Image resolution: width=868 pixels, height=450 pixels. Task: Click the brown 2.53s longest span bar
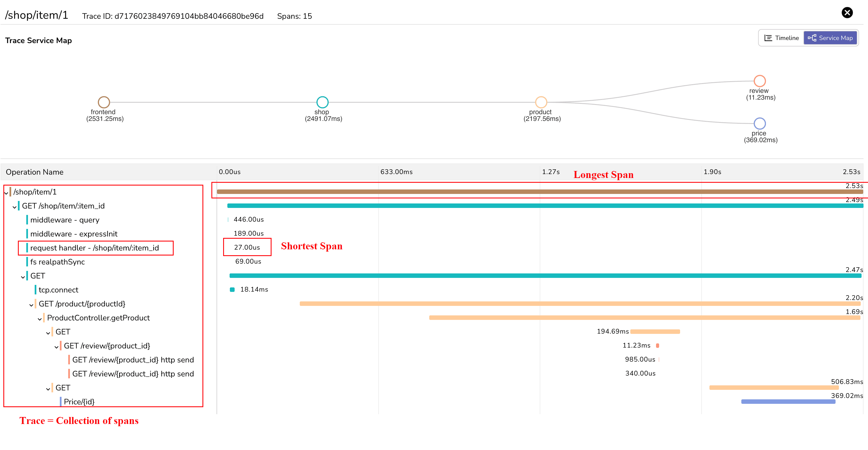coord(539,192)
